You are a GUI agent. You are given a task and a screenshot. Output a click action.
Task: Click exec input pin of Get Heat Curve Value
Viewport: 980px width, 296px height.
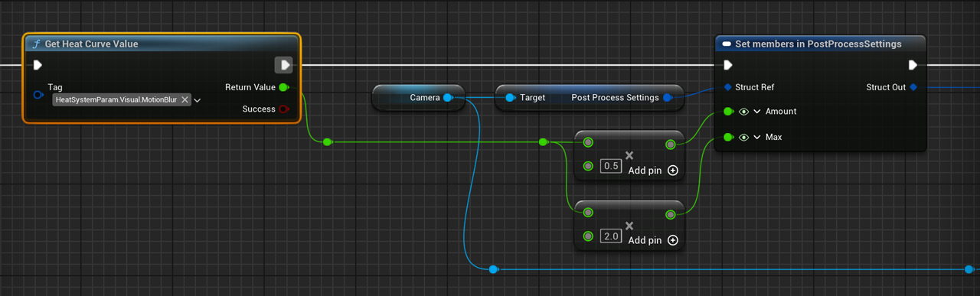[38, 65]
